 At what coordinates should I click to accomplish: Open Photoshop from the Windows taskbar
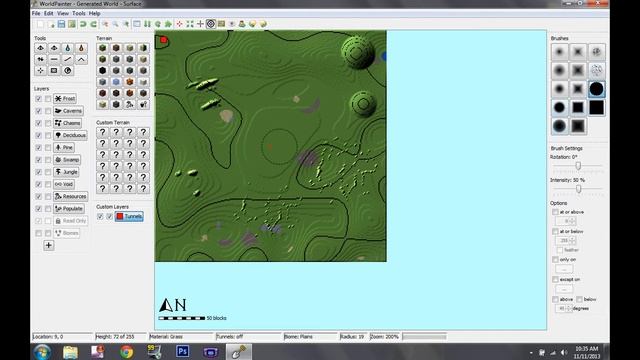(182, 351)
